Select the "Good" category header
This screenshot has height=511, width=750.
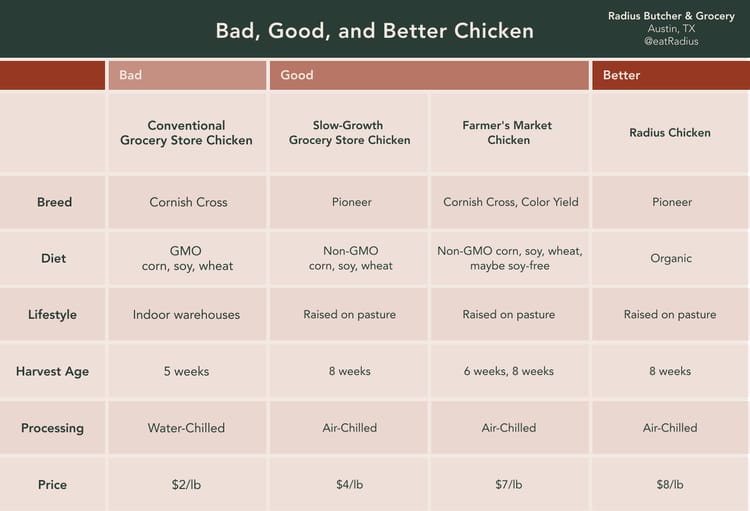coord(297,75)
